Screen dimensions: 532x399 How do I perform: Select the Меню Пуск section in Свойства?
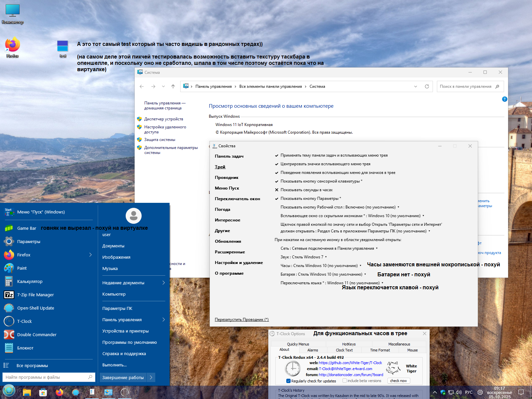[x=227, y=188]
